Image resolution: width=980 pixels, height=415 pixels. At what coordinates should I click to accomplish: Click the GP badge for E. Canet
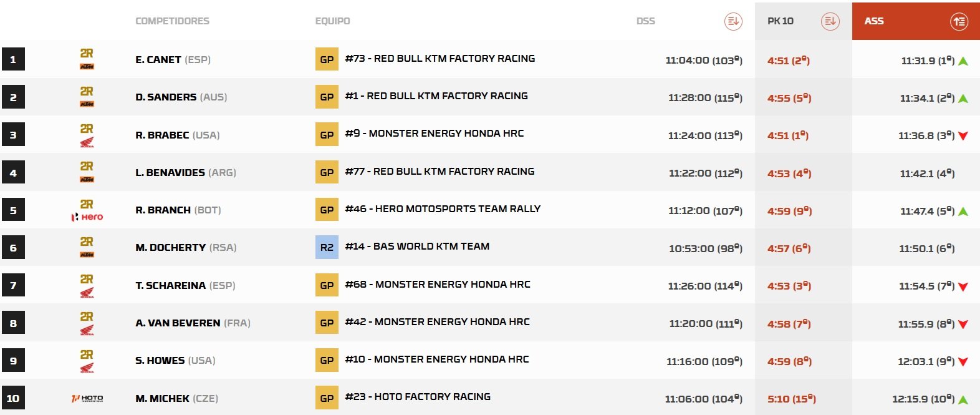pyautogui.click(x=327, y=59)
